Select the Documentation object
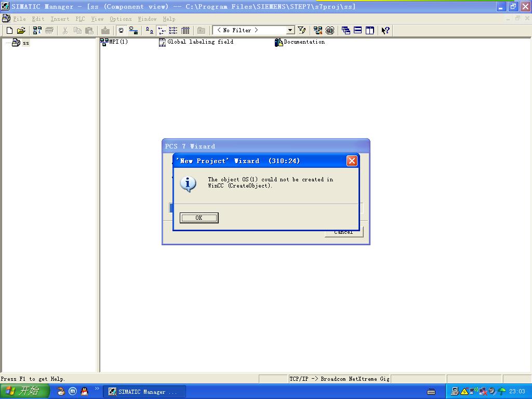 300,42
